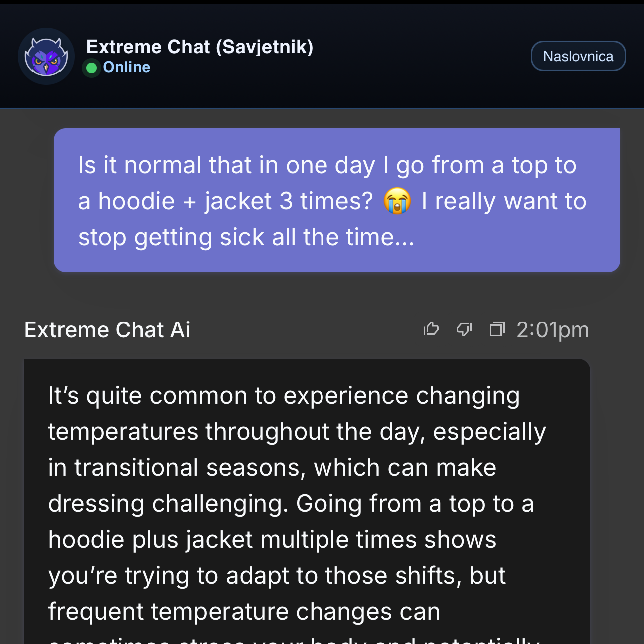Click the Extreme Chat (Savjetnik) title
Screen dimensions: 644x644
pyautogui.click(x=200, y=47)
